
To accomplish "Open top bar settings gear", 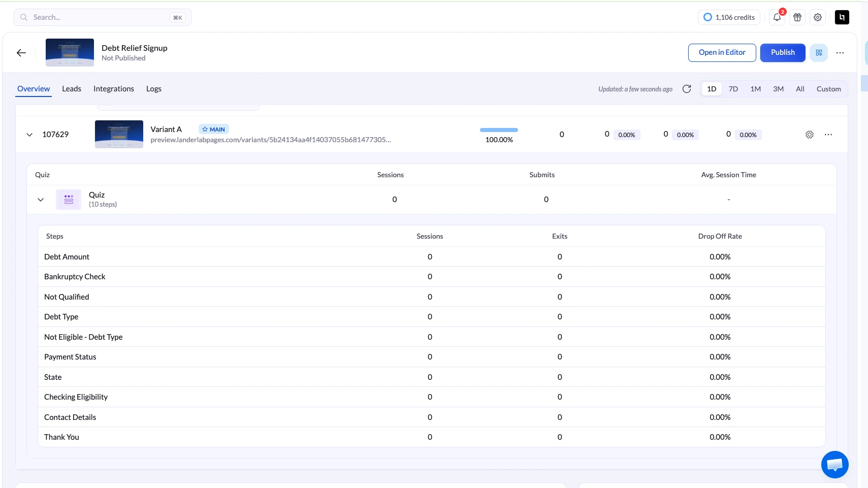I will (818, 17).
